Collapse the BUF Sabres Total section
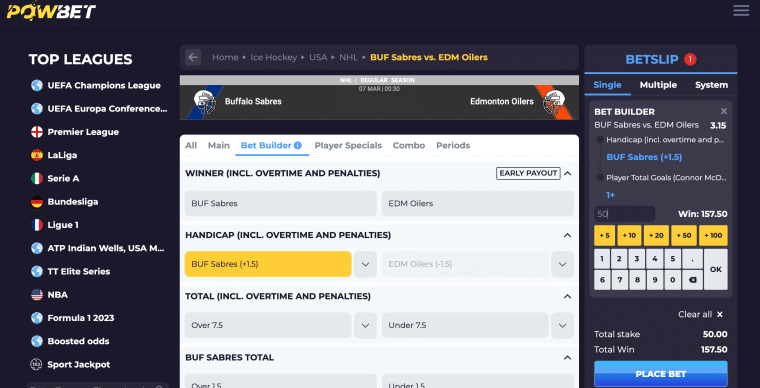Screen dimensions: 760x388 [568, 357]
